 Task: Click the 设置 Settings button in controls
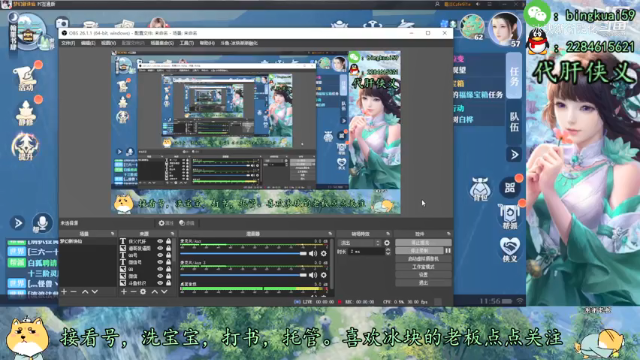pyautogui.click(x=423, y=275)
